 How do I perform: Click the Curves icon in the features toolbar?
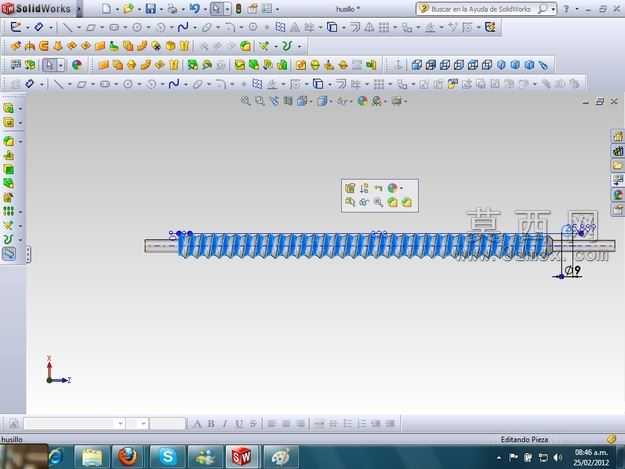click(287, 46)
